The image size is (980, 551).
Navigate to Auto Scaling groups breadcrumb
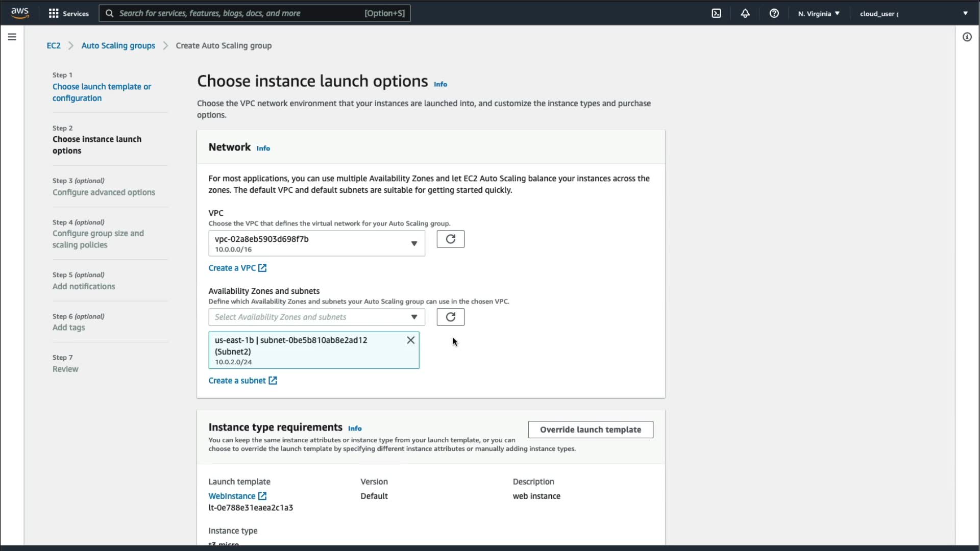click(x=118, y=46)
